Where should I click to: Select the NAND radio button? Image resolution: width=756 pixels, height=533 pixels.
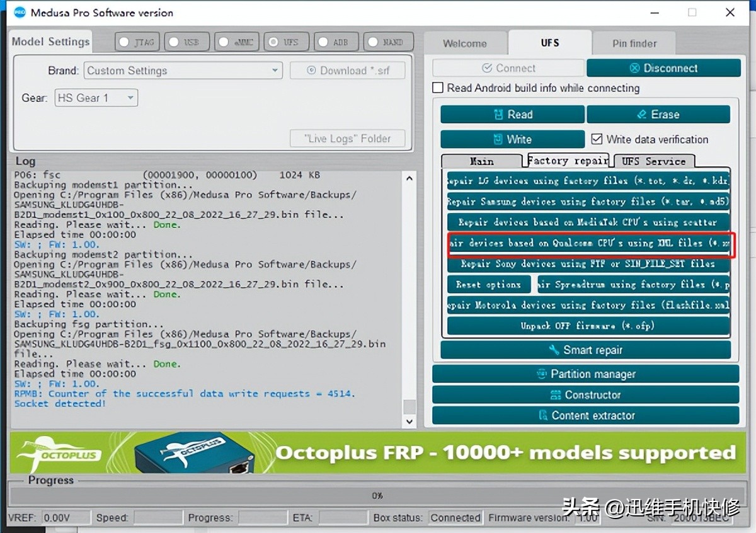tap(373, 42)
